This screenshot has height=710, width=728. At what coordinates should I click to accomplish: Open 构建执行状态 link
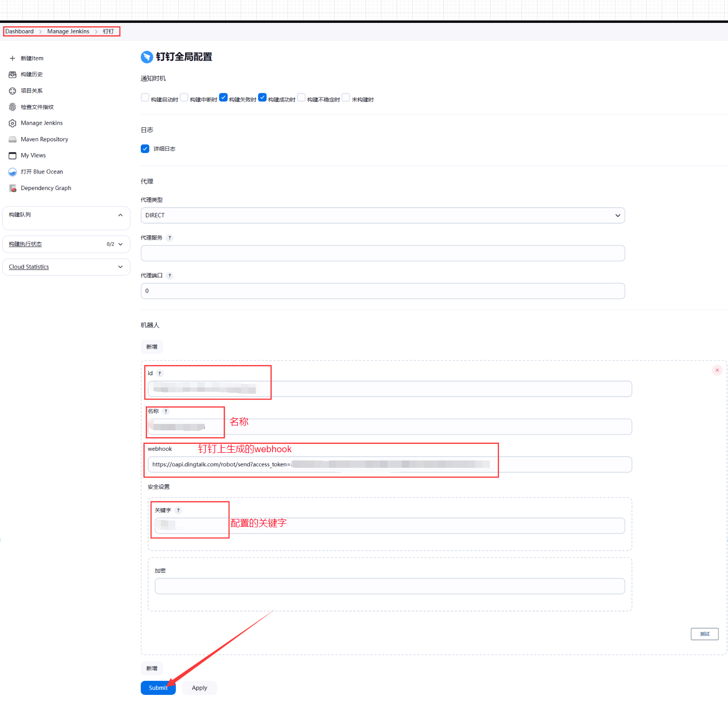tap(25, 244)
